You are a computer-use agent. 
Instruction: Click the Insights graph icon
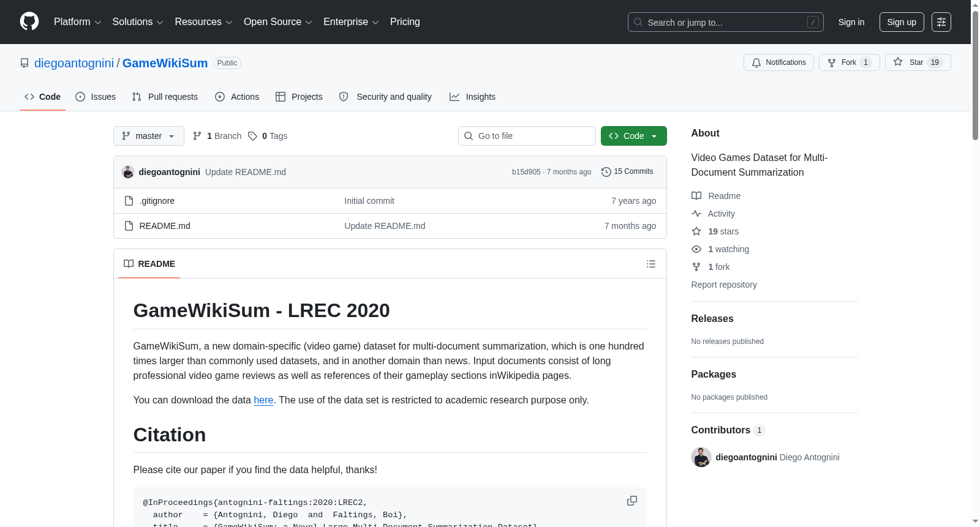(x=454, y=97)
